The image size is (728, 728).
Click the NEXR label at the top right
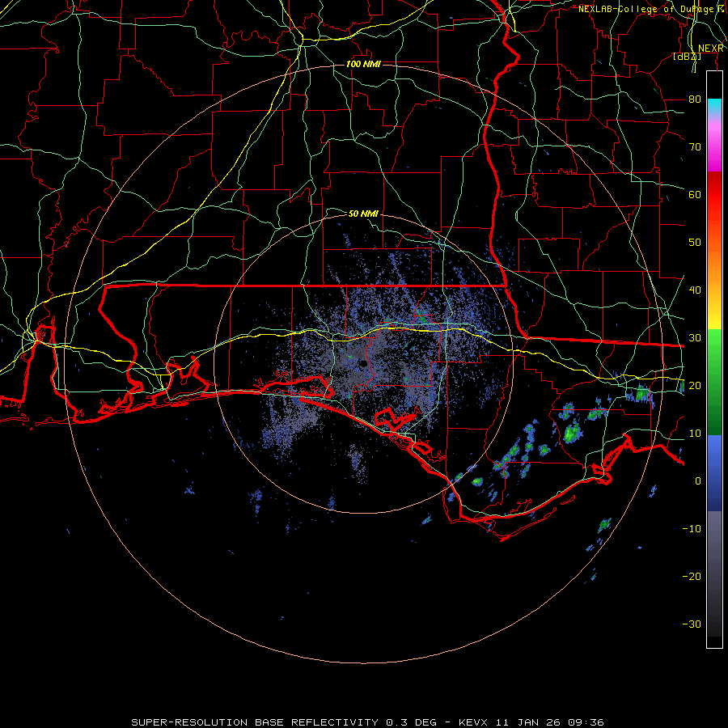710,49
